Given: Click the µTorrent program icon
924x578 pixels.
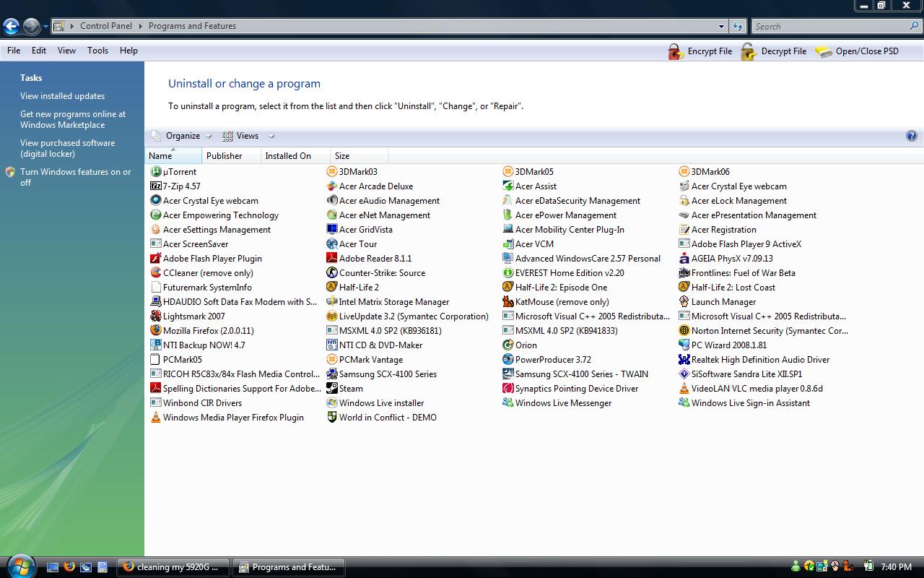Looking at the screenshot, I should click(x=155, y=172).
